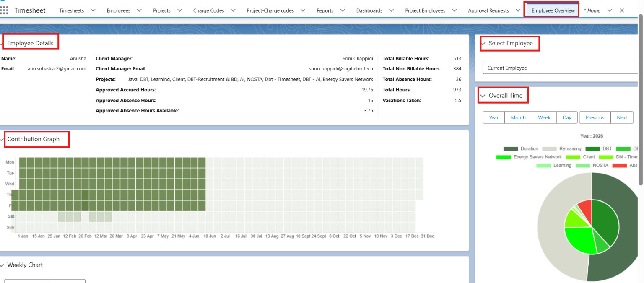Image resolution: width=644 pixels, height=283 pixels.
Task: Switch Overall Time to Year view
Action: point(493,117)
